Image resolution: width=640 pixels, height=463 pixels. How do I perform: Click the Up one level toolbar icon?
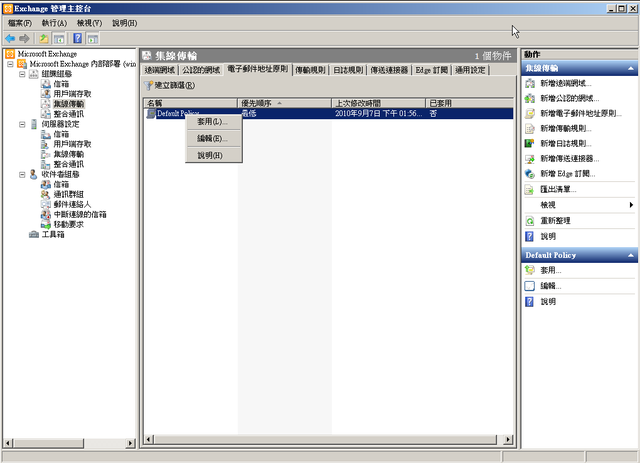[43, 39]
